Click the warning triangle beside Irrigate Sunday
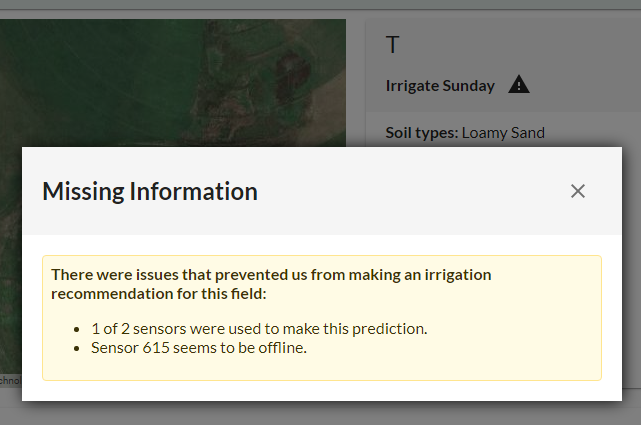Image resolution: width=641 pixels, height=425 pixels. coord(519,85)
